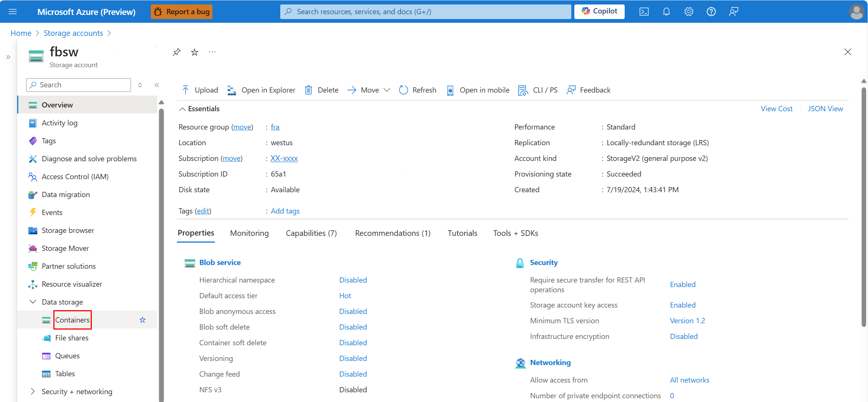The image size is (868, 402).
Task: Collapse the Essentials section
Action: [182, 109]
